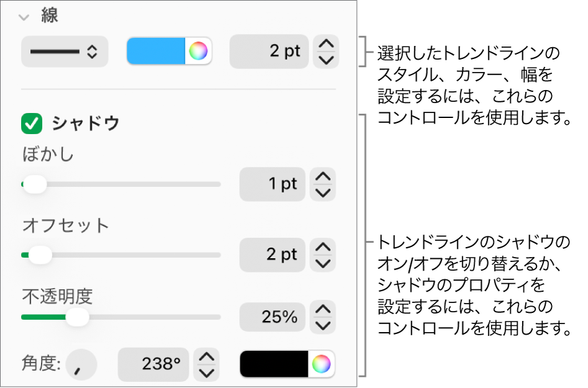Open the shadow color picker wheel
588x388 pixels.
pyautogui.click(x=321, y=364)
